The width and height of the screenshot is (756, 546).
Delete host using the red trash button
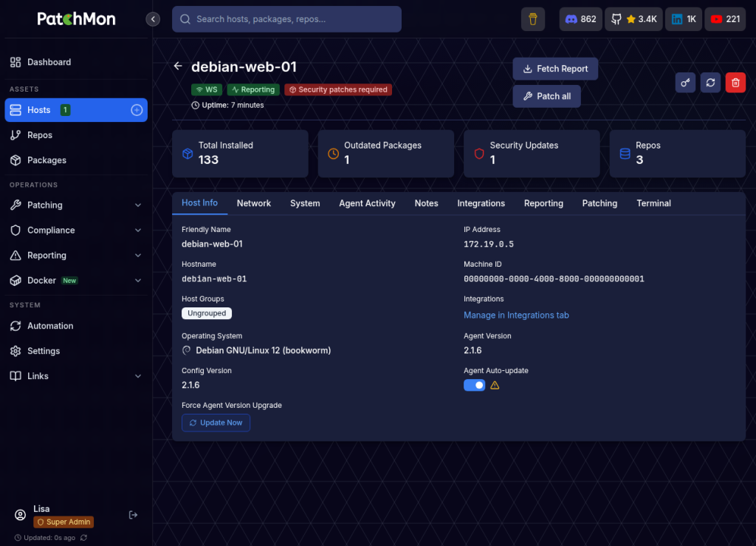point(735,83)
